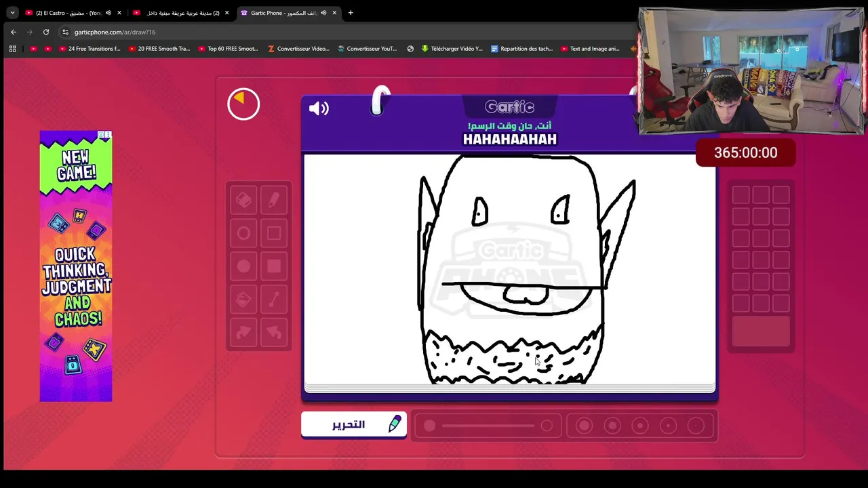
Task: Select the largest brush size circle
Action: (584, 426)
